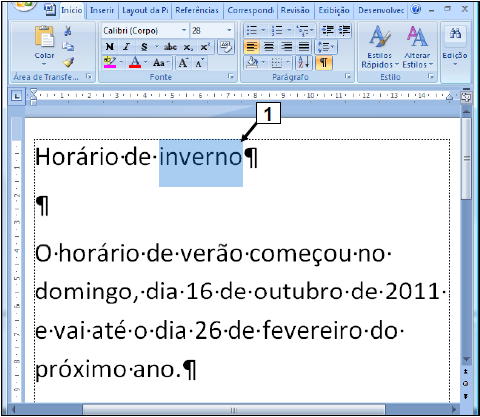Clear formatting with the eraser icon

click(x=226, y=47)
